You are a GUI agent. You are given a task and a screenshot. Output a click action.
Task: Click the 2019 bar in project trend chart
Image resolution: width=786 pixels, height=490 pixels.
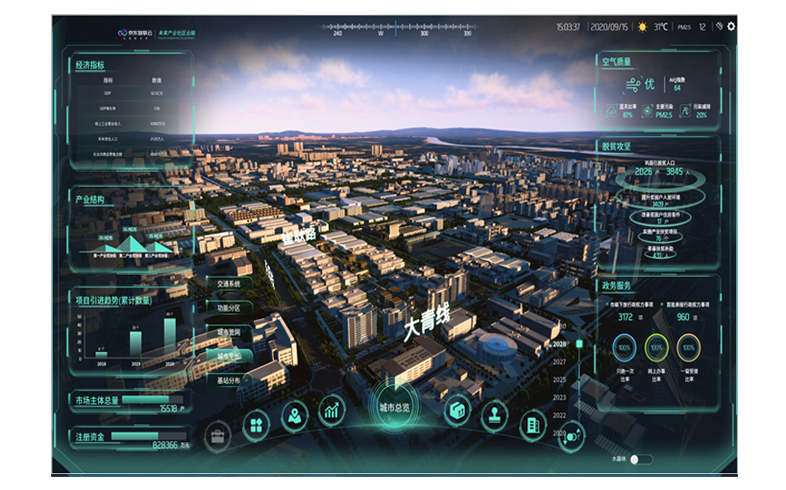pyautogui.click(x=136, y=344)
